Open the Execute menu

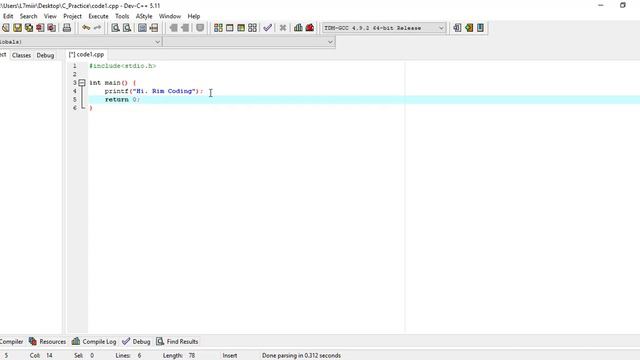click(98, 16)
